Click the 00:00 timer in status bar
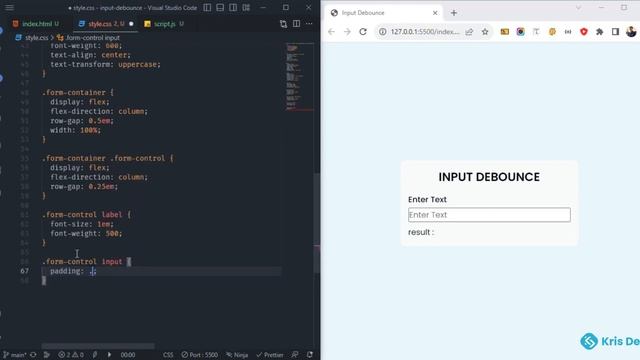This screenshot has height=360, width=640. [x=128, y=355]
